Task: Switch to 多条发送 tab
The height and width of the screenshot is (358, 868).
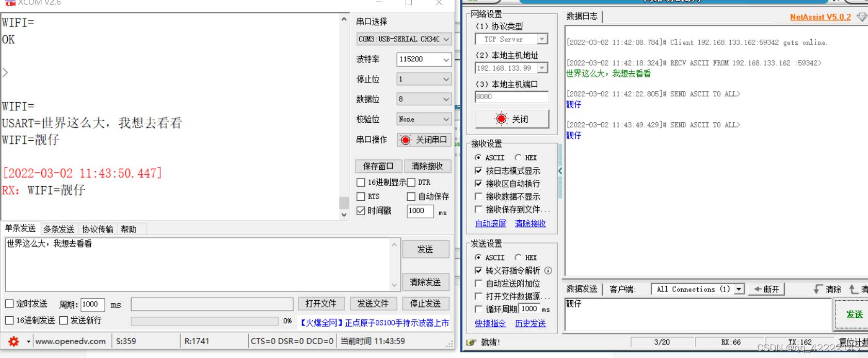Action: 59,229
